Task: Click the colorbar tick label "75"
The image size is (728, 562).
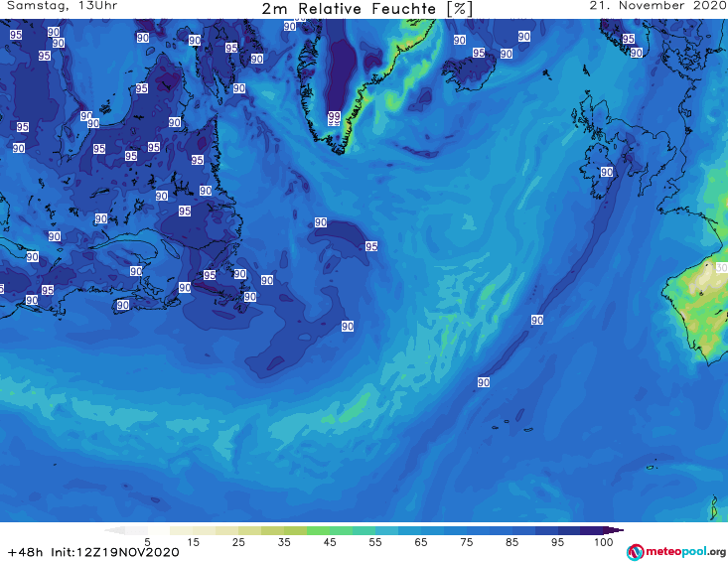Action: click(x=466, y=542)
